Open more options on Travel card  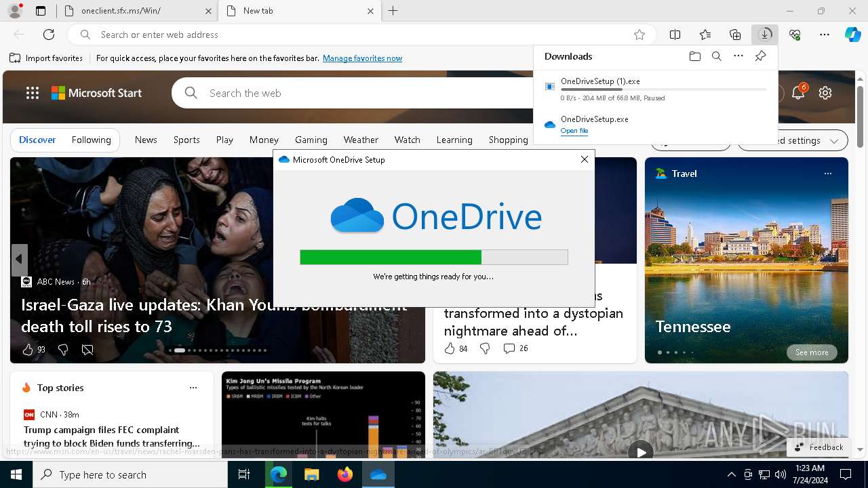827,174
